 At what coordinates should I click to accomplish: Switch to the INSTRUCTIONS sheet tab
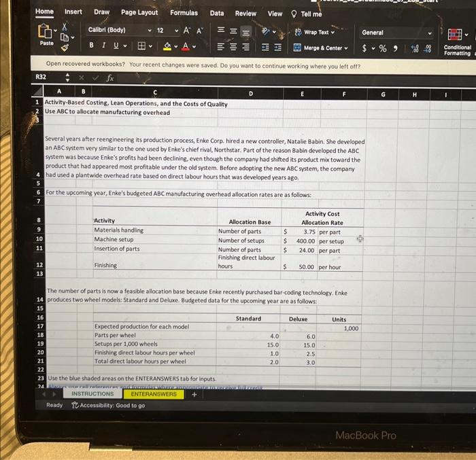point(92,394)
